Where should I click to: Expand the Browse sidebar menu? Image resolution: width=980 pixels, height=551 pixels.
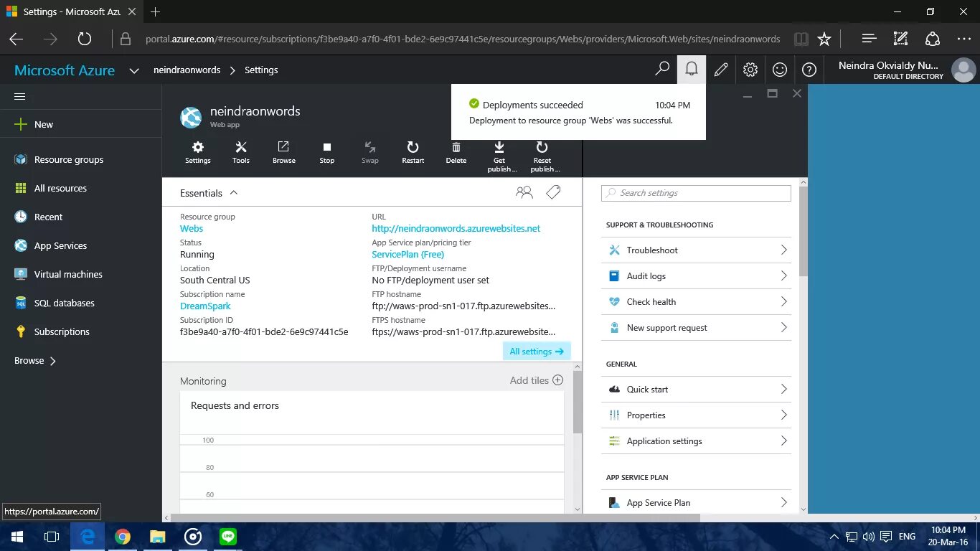(x=36, y=360)
